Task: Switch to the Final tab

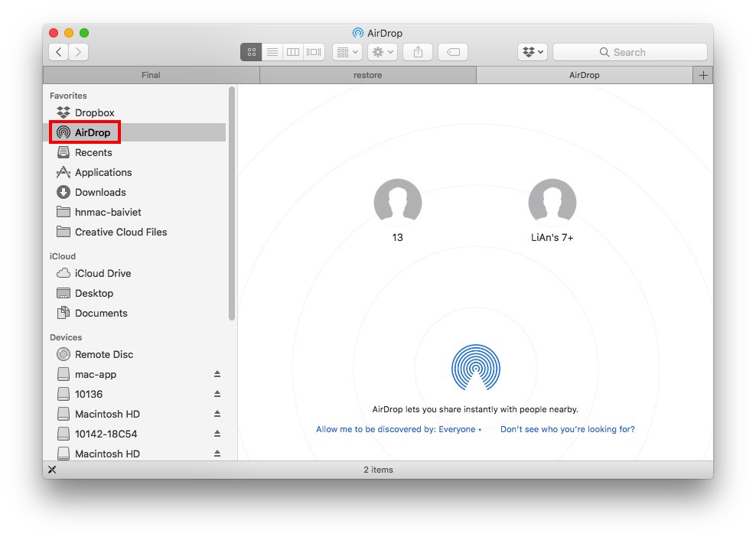Action: pos(151,75)
